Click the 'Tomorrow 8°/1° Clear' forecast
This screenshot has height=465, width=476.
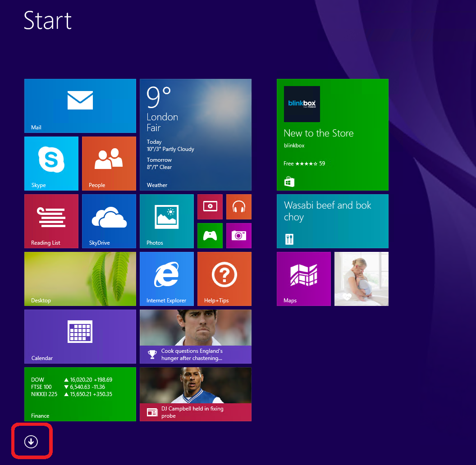pyautogui.click(x=160, y=164)
